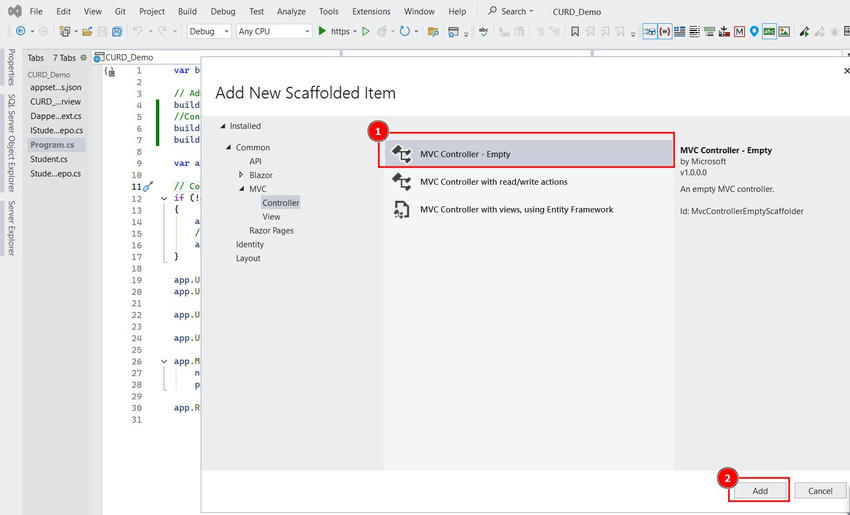Click the Find in Files folder icon
850x515 pixels.
pyautogui.click(x=433, y=31)
